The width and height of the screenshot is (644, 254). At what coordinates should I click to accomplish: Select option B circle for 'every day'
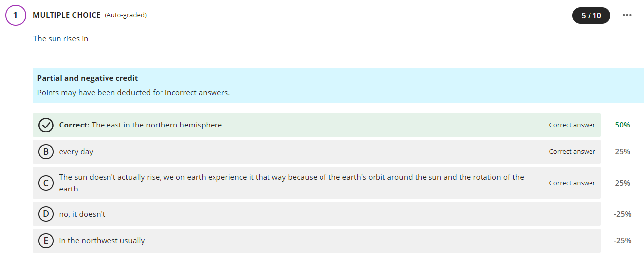point(46,152)
